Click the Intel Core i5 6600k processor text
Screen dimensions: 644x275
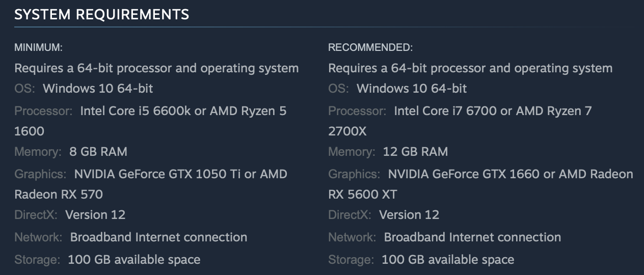(135, 111)
